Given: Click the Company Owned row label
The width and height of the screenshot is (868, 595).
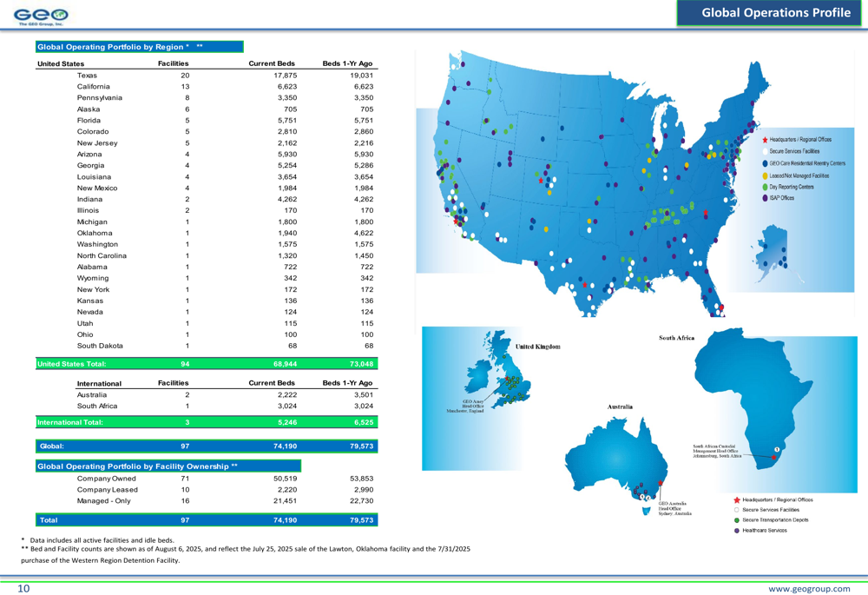Looking at the screenshot, I should click(x=106, y=479).
